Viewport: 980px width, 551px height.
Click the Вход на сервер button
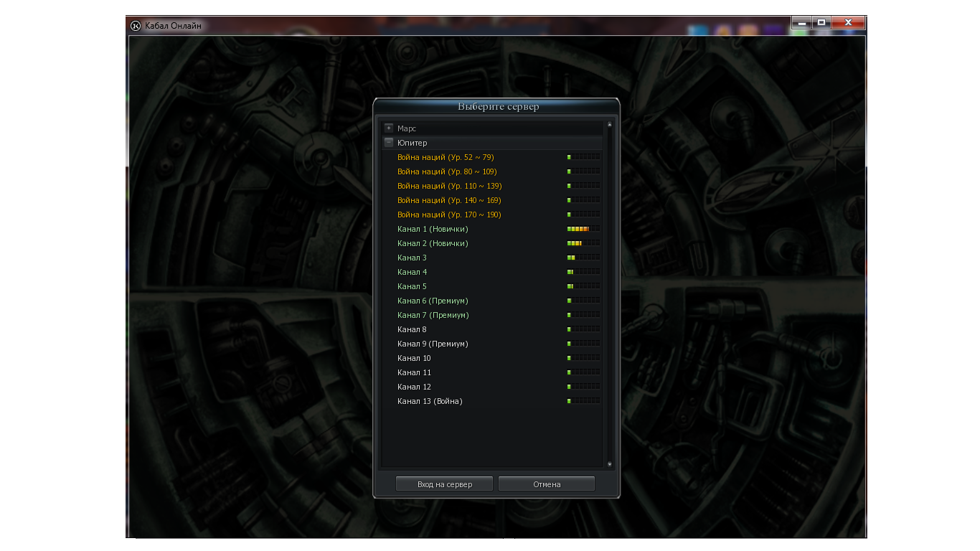tap(445, 484)
